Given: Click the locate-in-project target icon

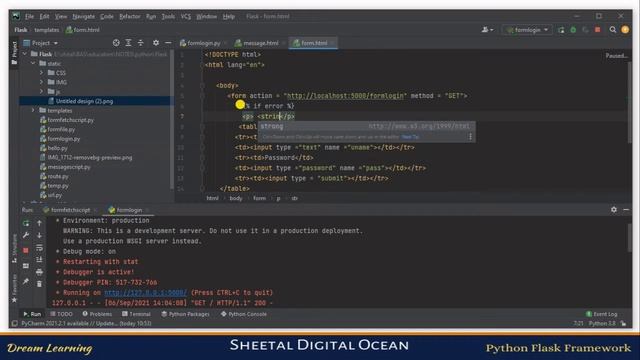Looking at the screenshot, I should point(116,42).
